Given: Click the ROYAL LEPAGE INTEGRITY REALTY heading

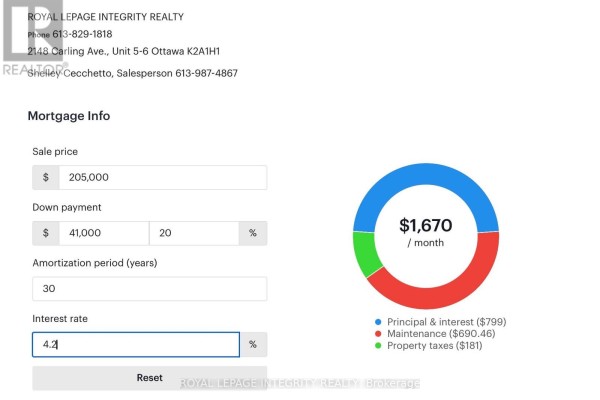Looking at the screenshot, I should point(106,17).
